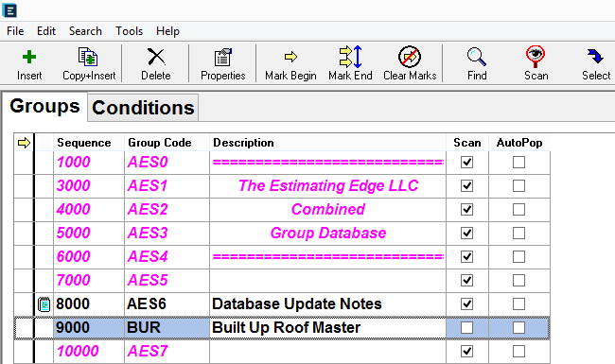615x364 pixels.
Task: Uncheck Scan for AES7 row
Action: [466, 351]
